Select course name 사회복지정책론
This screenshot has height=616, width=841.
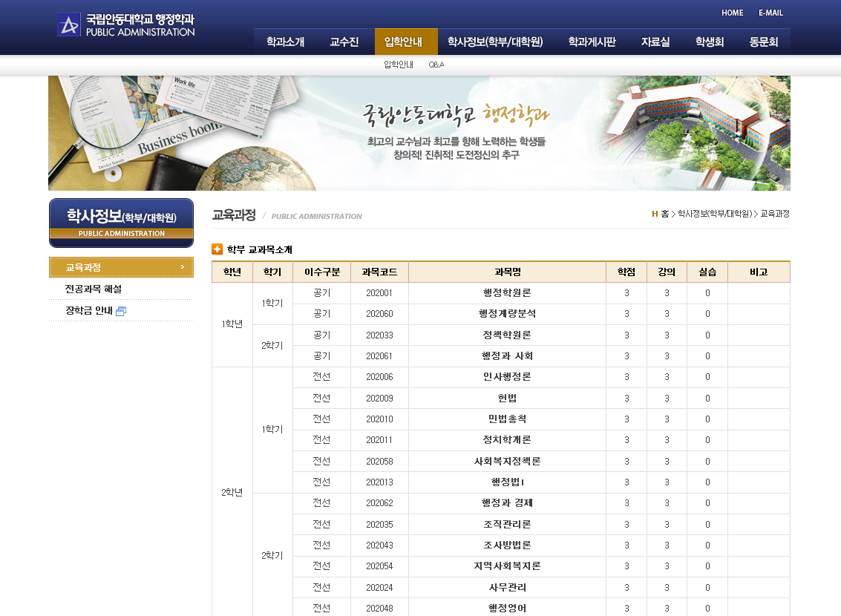coord(508,461)
